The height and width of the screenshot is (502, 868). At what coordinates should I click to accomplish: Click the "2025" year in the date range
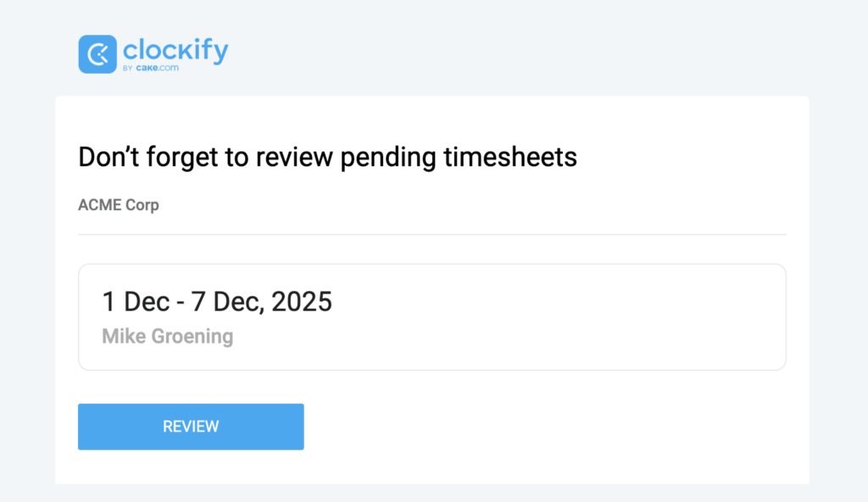[x=302, y=301]
